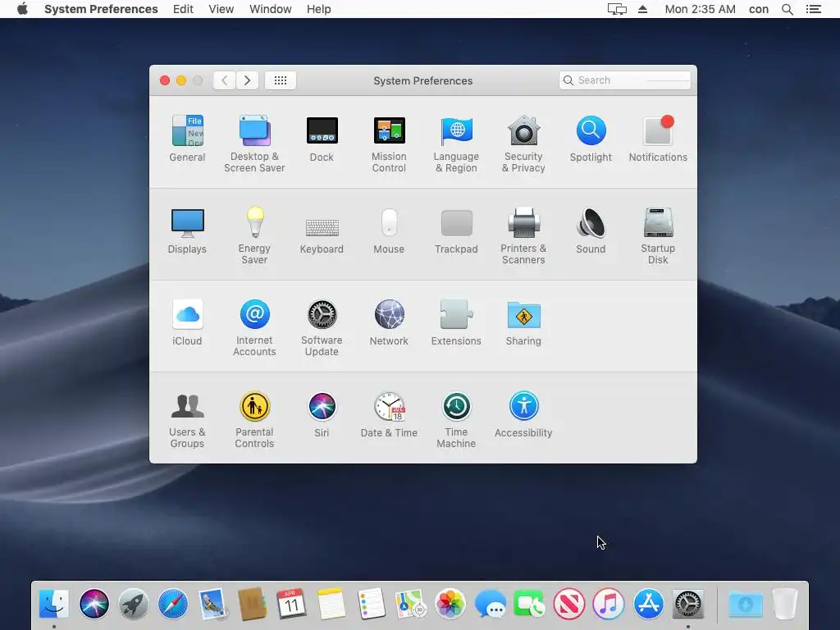The height and width of the screenshot is (630, 840).
Task: Click the eject icon in menu bar
Action: pyautogui.click(x=643, y=9)
